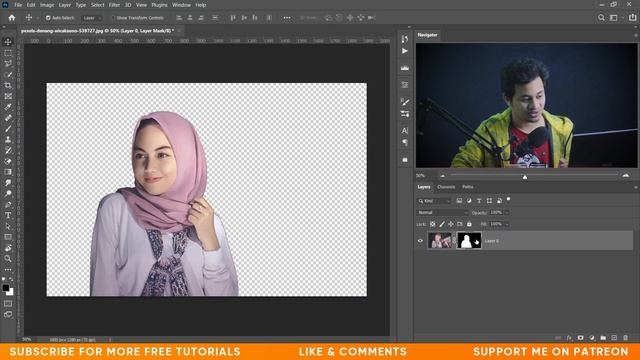Select the Hand tool
The image size is (640, 360).
point(8,248)
